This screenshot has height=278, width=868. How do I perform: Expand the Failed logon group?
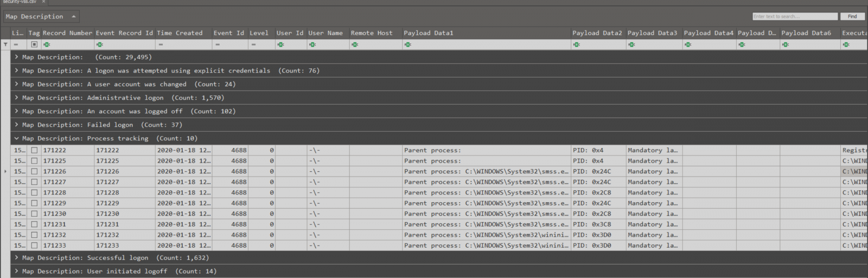[x=17, y=125]
